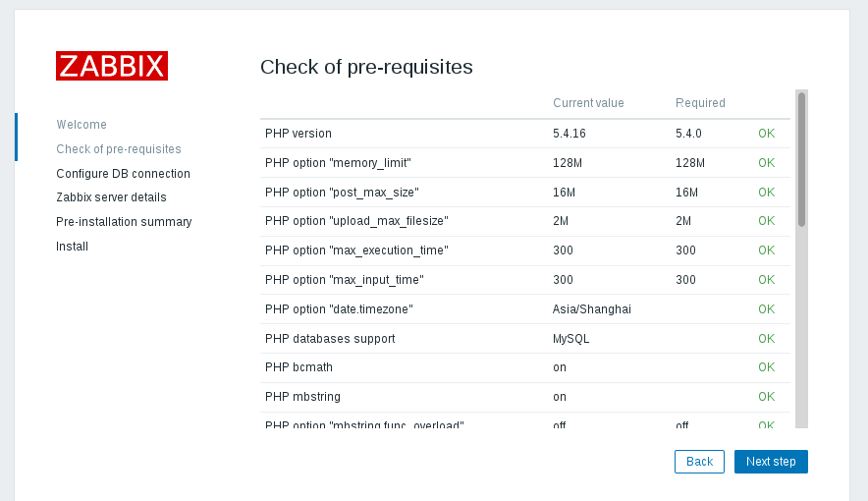The height and width of the screenshot is (501, 868).
Task: Open Zabbix server details step
Action: [111, 197]
